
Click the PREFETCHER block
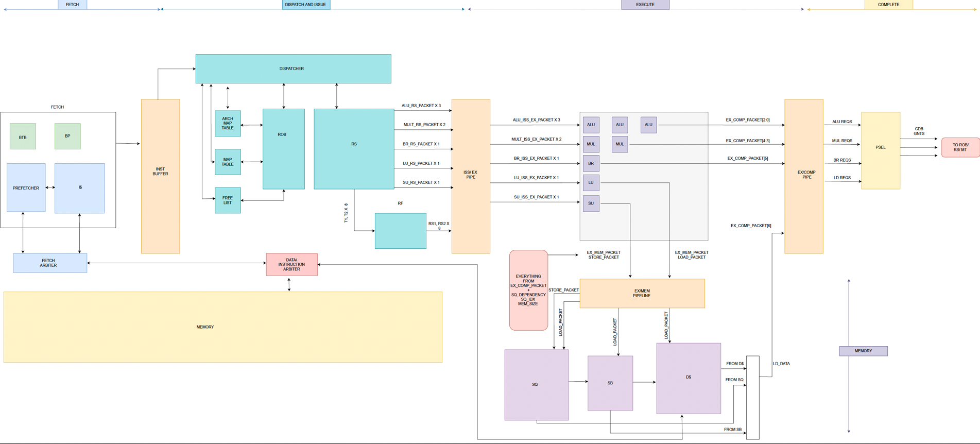[x=26, y=187]
